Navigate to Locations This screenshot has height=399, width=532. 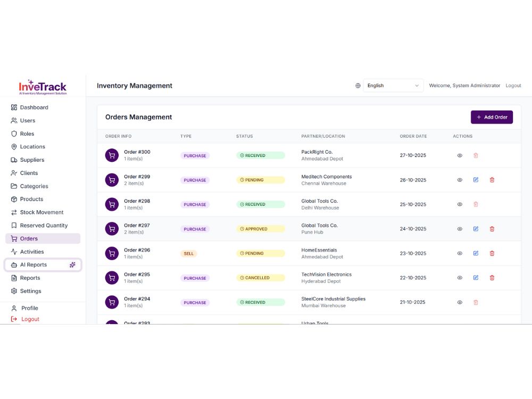[43, 147]
